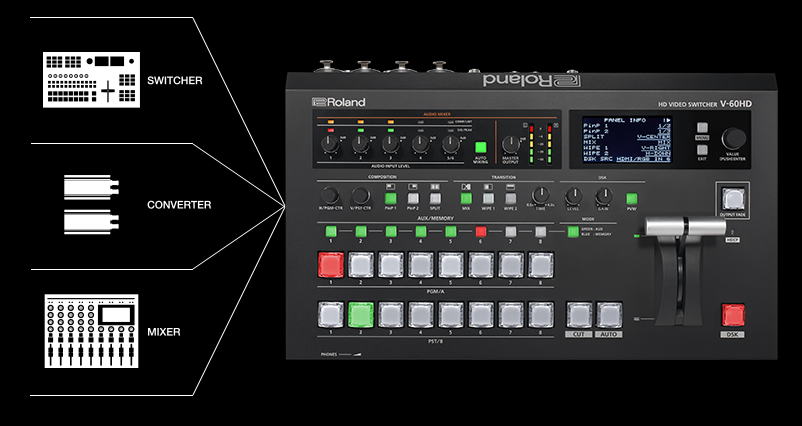This screenshot has width=802, height=426.
Task: Select the MIXER label text
Action: click(x=164, y=332)
